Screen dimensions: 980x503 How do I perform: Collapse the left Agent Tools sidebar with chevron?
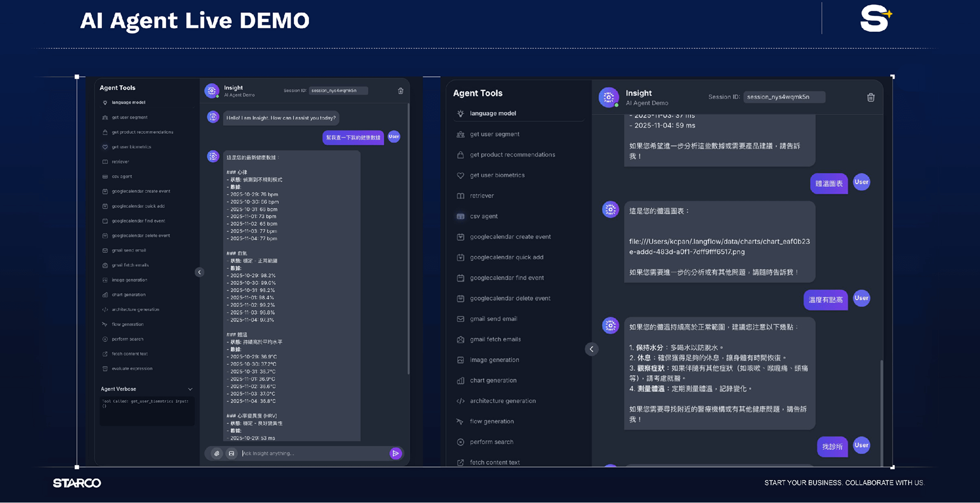(199, 272)
